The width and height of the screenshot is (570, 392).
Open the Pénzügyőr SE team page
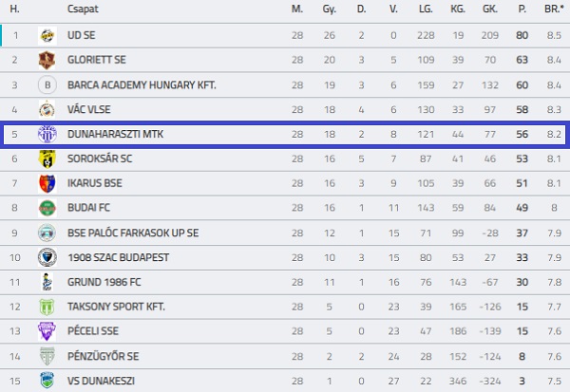(104, 355)
